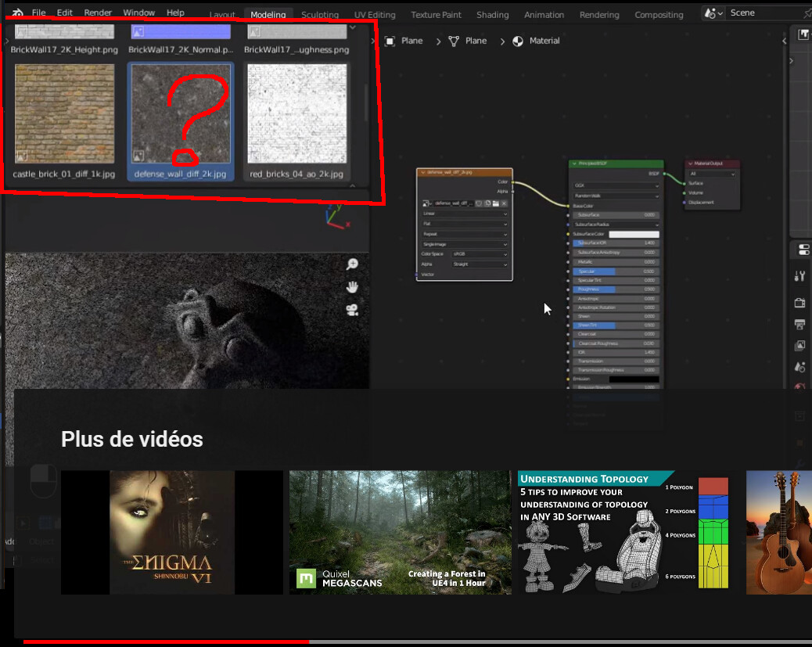Viewport: 812px width, 647px height.
Task: Click the Material sphere icon in breadcrumb
Action: pos(518,41)
